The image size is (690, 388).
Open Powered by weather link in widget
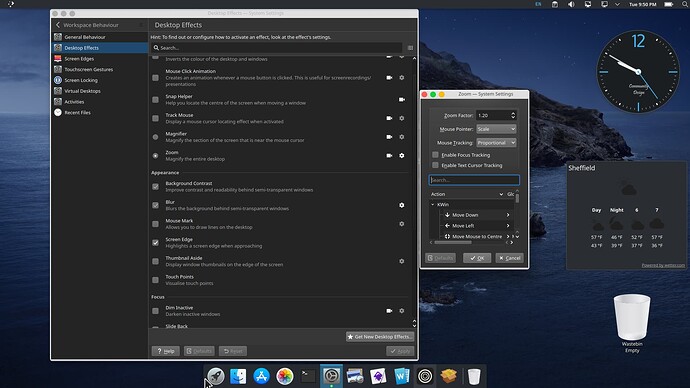(x=663, y=265)
